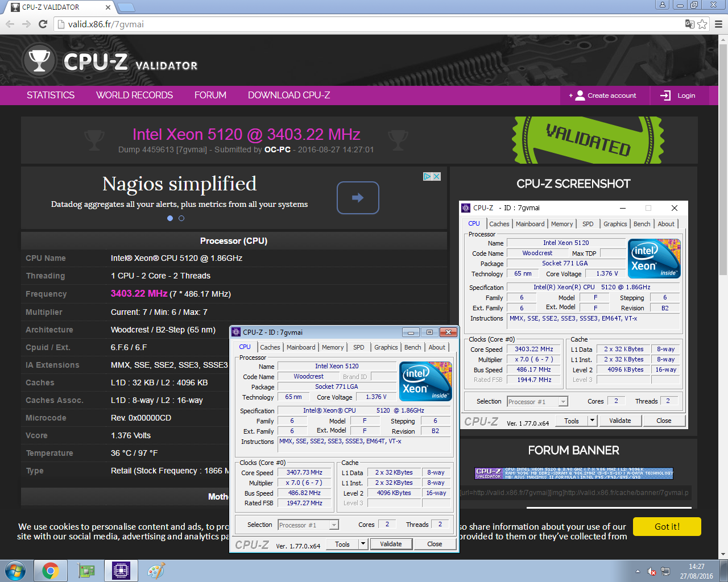The width and height of the screenshot is (728, 582).
Task: Show hidden tray icons arrow
Action: pos(638,571)
